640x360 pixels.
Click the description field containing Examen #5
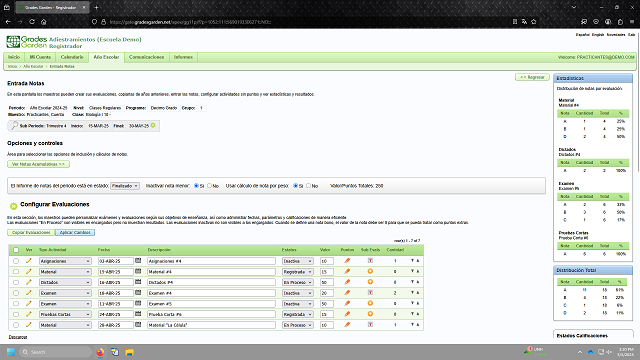point(211,304)
